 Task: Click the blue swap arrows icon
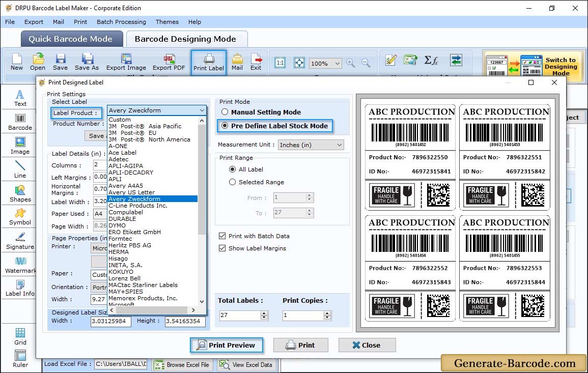coord(456,60)
